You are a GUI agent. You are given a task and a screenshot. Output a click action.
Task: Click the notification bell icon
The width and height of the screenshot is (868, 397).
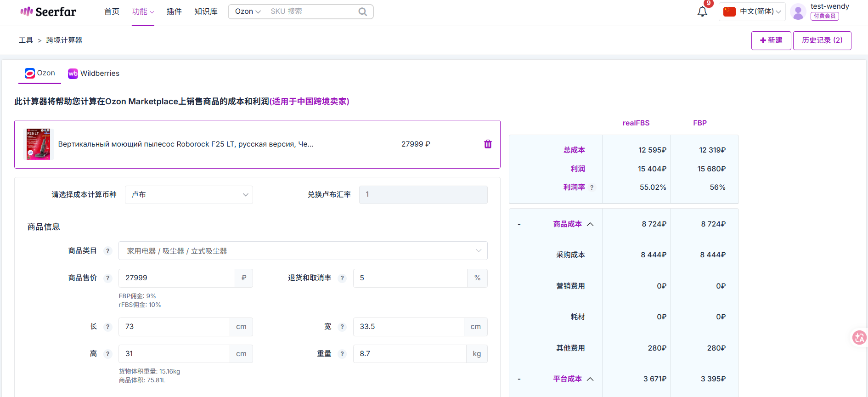click(702, 11)
